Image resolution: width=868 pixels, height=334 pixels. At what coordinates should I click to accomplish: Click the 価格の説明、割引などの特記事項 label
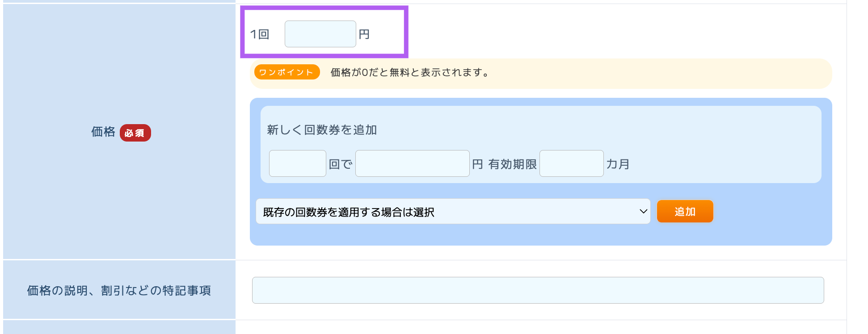point(119,291)
